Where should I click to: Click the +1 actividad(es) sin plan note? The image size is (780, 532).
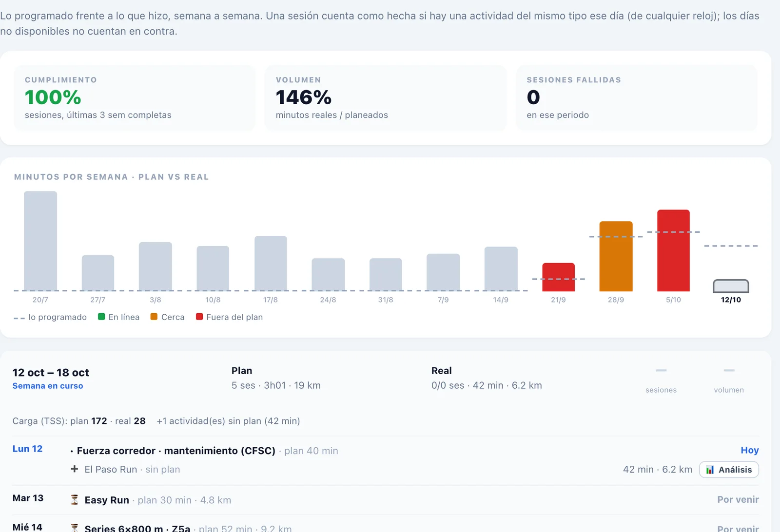pyautogui.click(x=228, y=421)
